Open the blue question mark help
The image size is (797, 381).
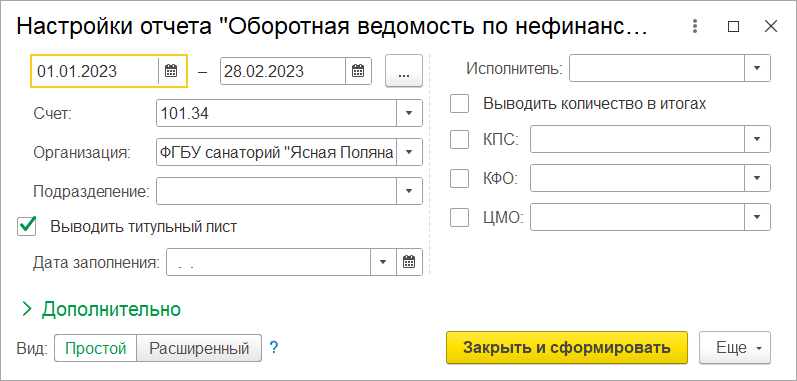tap(274, 348)
